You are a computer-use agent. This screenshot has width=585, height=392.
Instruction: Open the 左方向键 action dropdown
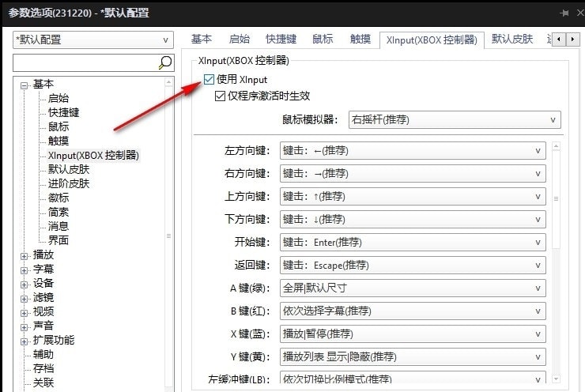pyautogui.click(x=413, y=151)
